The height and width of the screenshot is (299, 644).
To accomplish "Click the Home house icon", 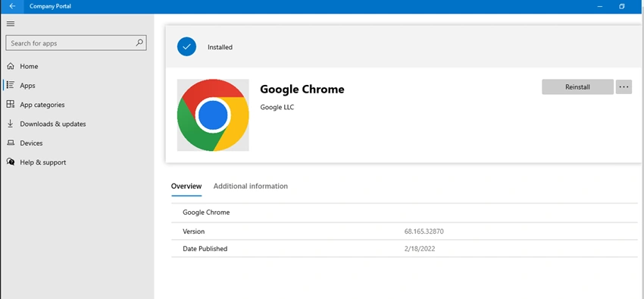I will [11, 66].
